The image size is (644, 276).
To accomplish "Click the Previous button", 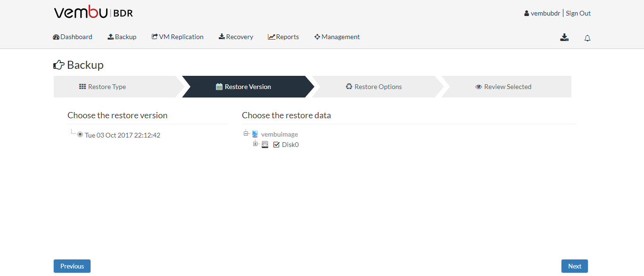I will coord(72,266).
